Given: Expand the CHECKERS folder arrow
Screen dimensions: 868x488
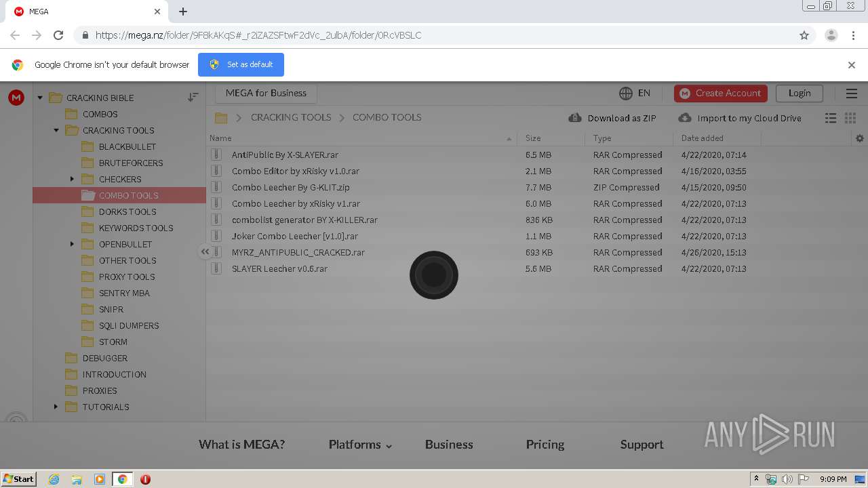Looking at the screenshot, I should click(73, 179).
